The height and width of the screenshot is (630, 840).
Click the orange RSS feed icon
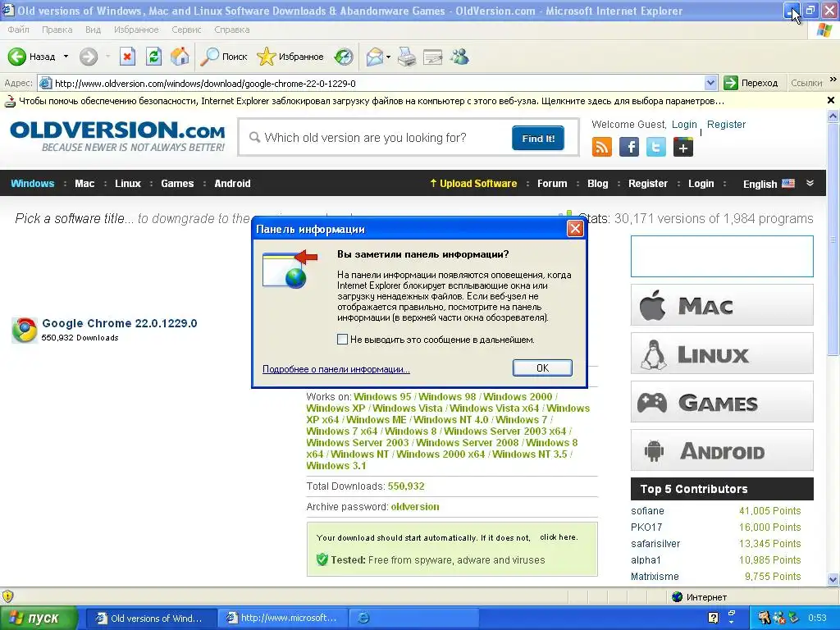pyautogui.click(x=601, y=147)
